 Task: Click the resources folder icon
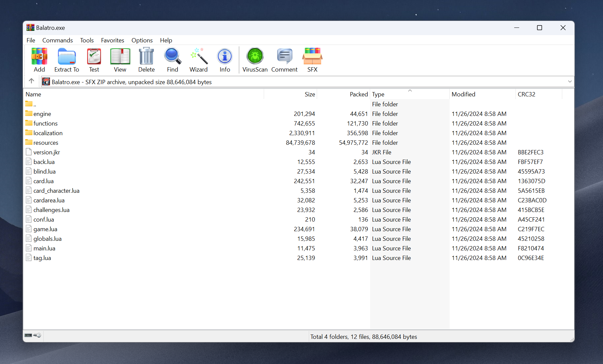click(x=29, y=142)
